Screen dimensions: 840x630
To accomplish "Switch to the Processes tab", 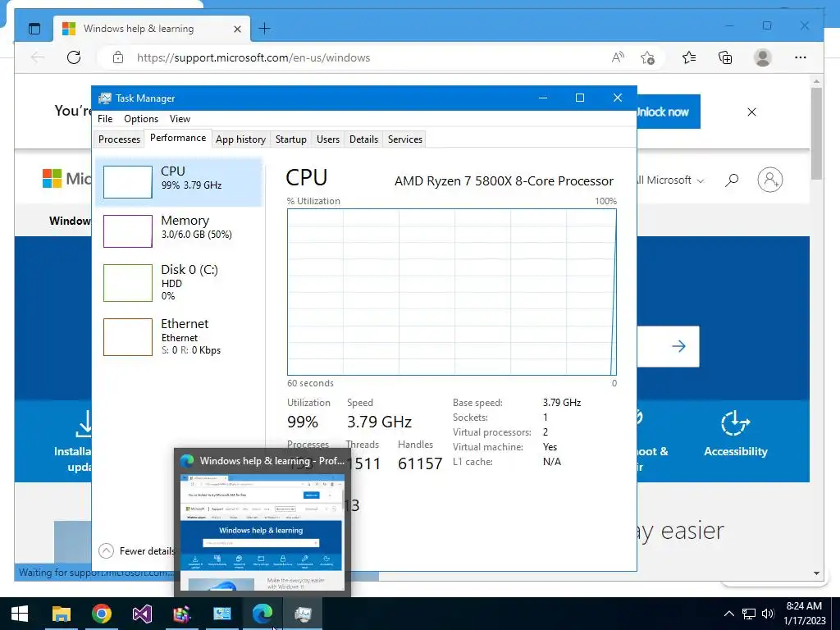I will (x=119, y=139).
